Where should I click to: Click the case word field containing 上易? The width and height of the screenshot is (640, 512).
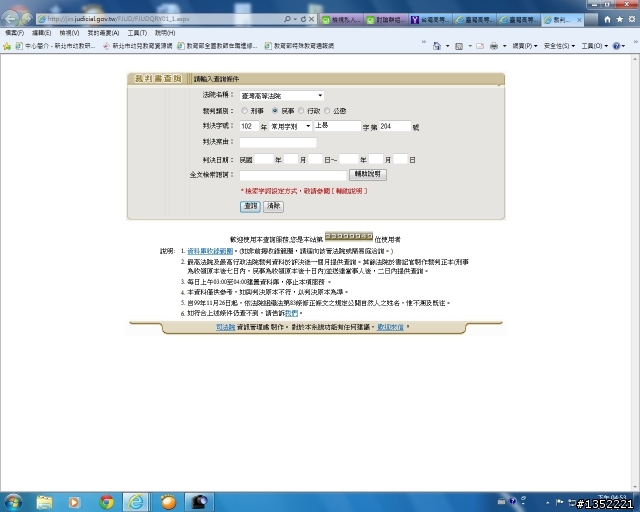point(337,126)
